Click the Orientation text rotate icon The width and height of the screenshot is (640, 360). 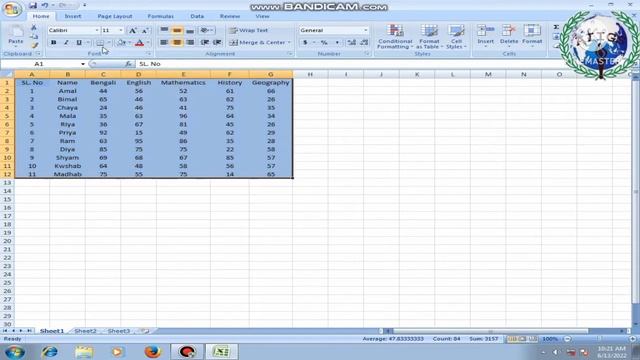pyautogui.click(x=205, y=30)
